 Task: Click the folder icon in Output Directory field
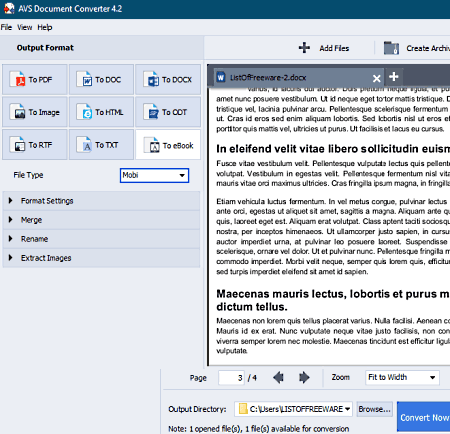(243, 409)
